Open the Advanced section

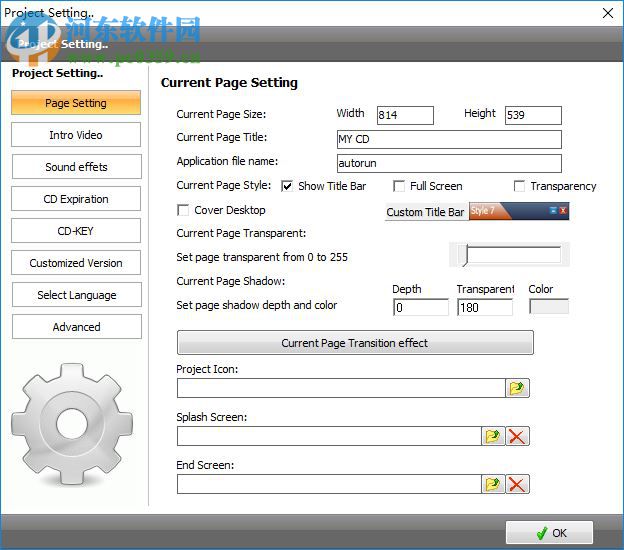click(76, 327)
